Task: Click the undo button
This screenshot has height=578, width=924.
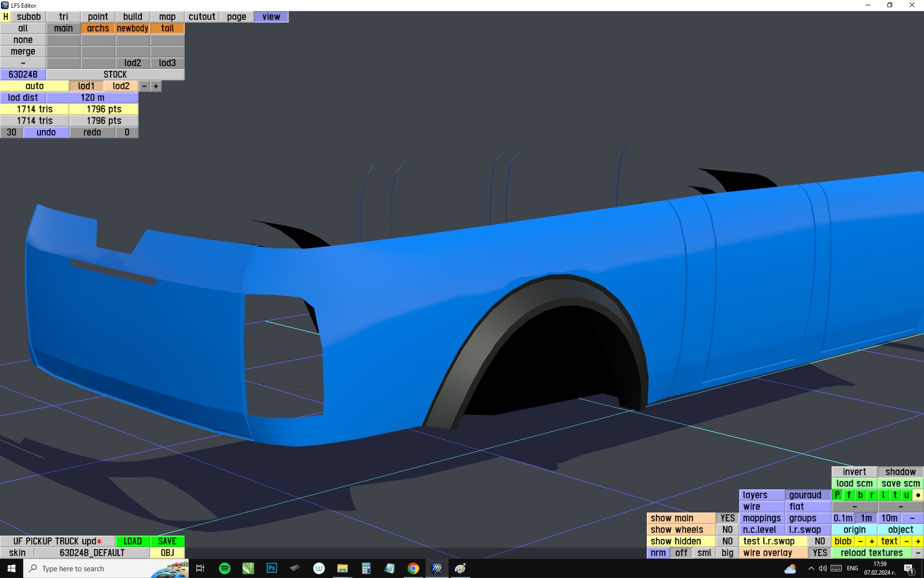Action: click(x=46, y=132)
